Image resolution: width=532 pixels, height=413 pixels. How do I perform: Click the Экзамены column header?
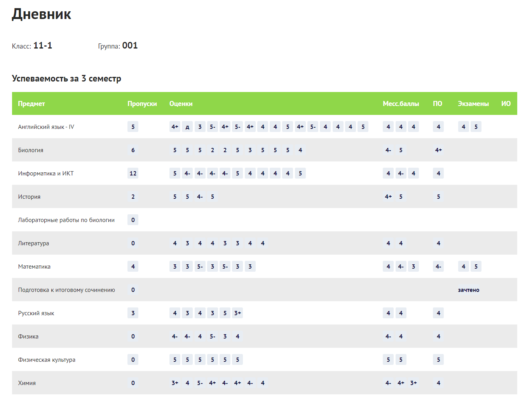[473, 104]
